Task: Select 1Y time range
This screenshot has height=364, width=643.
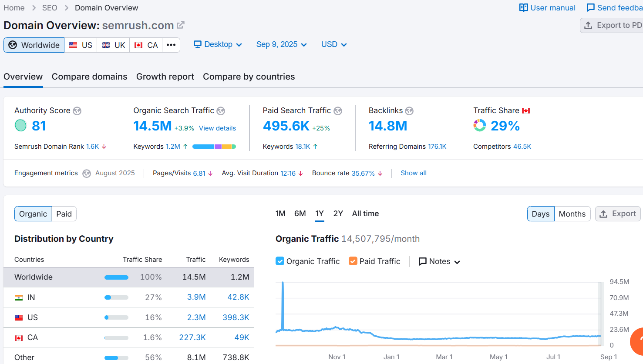Action: (x=320, y=214)
